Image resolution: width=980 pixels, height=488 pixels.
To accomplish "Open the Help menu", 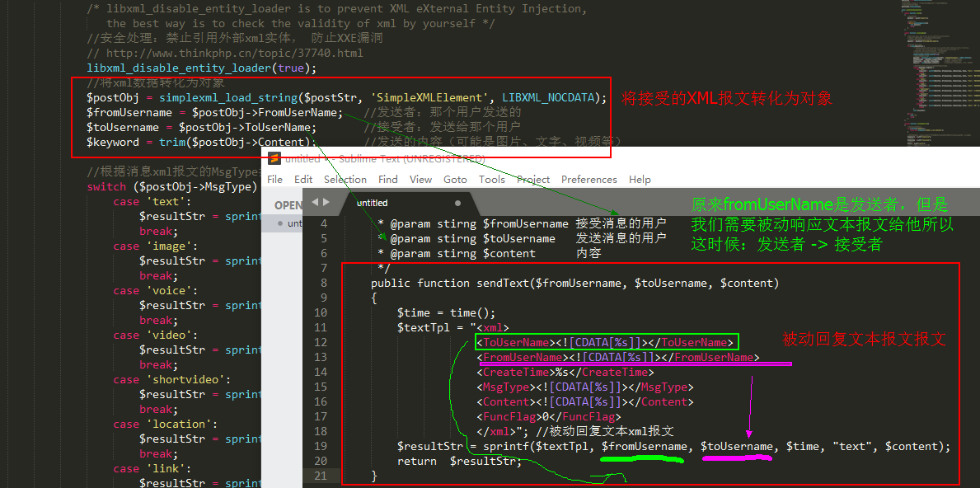I will pyautogui.click(x=640, y=179).
